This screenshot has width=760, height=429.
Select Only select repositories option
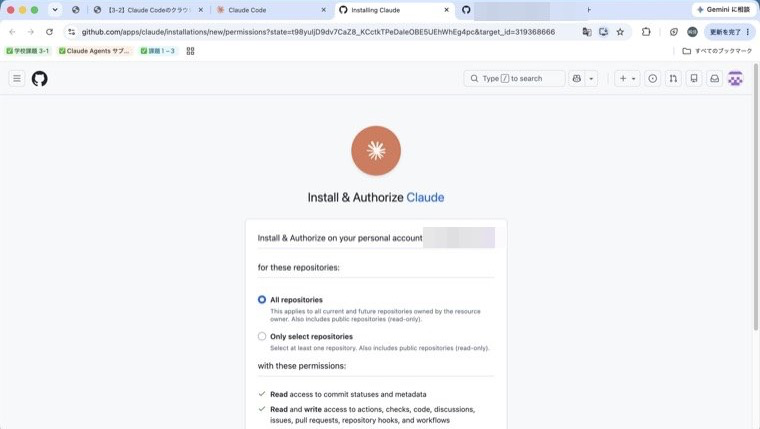point(262,336)
